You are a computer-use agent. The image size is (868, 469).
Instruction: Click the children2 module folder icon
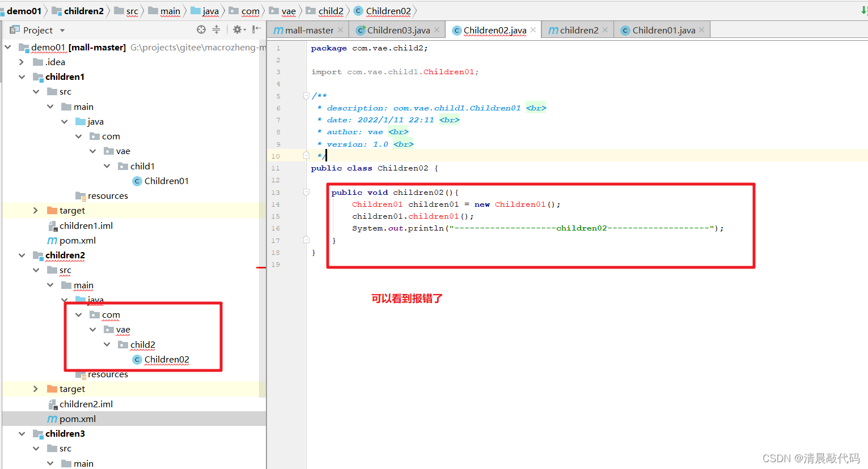click(38, 255)
